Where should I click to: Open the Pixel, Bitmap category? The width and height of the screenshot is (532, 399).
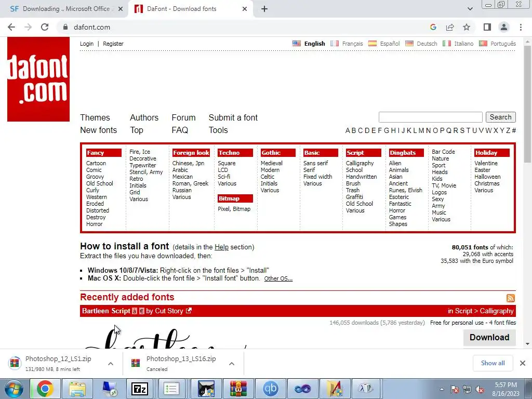(234, 209)
